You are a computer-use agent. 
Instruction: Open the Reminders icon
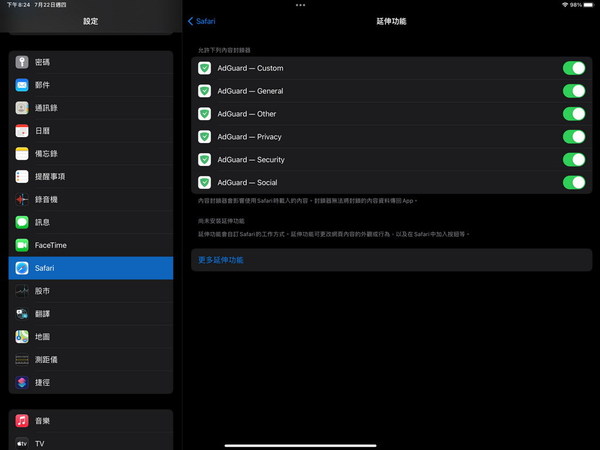pos(22,177)
